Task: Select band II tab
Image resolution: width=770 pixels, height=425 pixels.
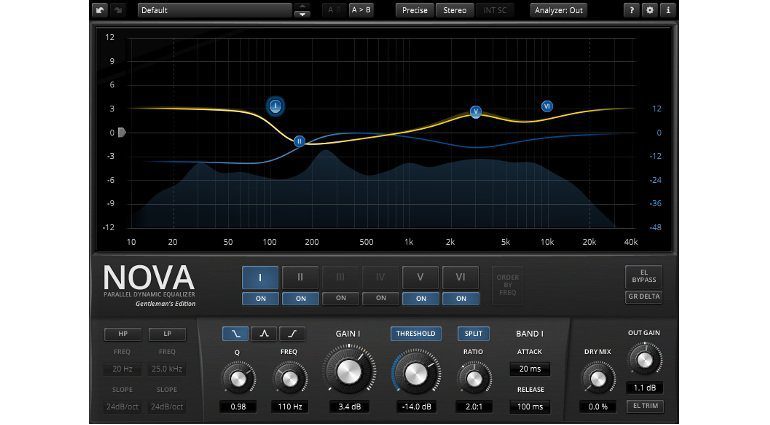Action: click(x=300, y=278)
